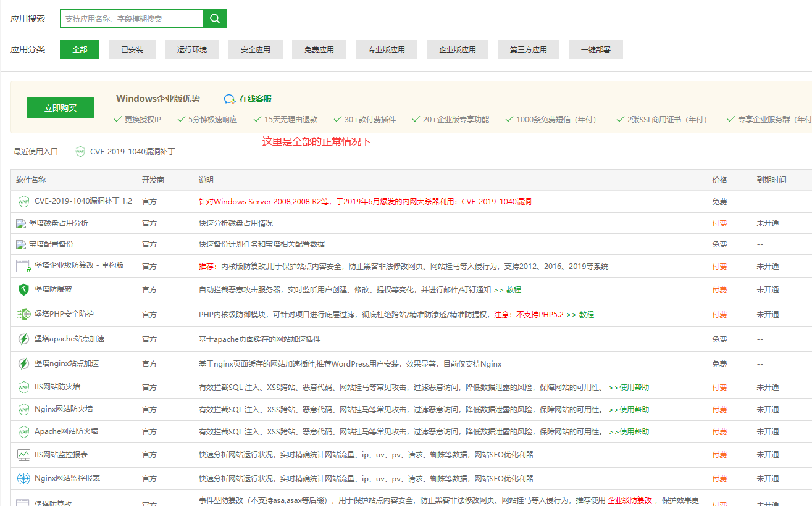Click the CVE-2019-1040漏洞补丁 1.2 software name
Image resolution: width=812 pixels, height=506 pixels.
tap(83, 201)
